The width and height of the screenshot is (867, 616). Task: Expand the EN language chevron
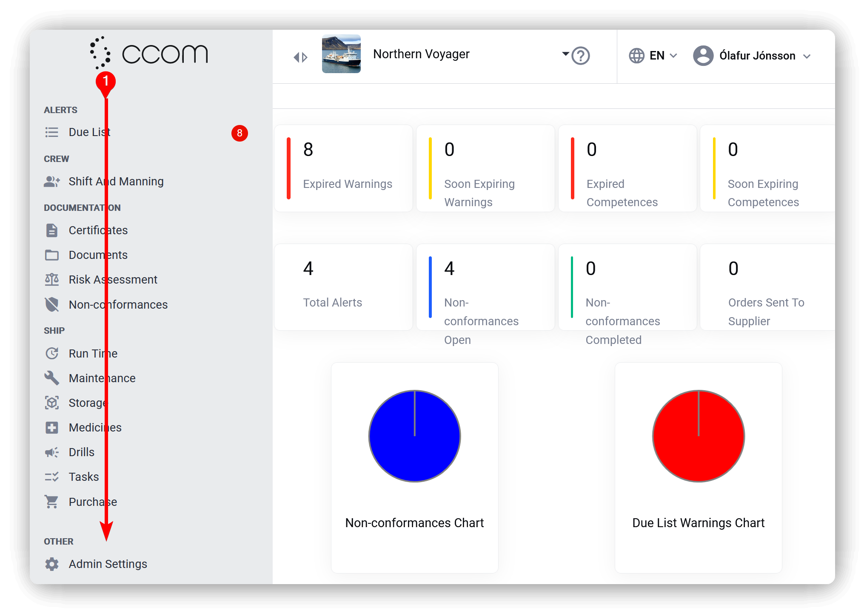click(673, 56)
